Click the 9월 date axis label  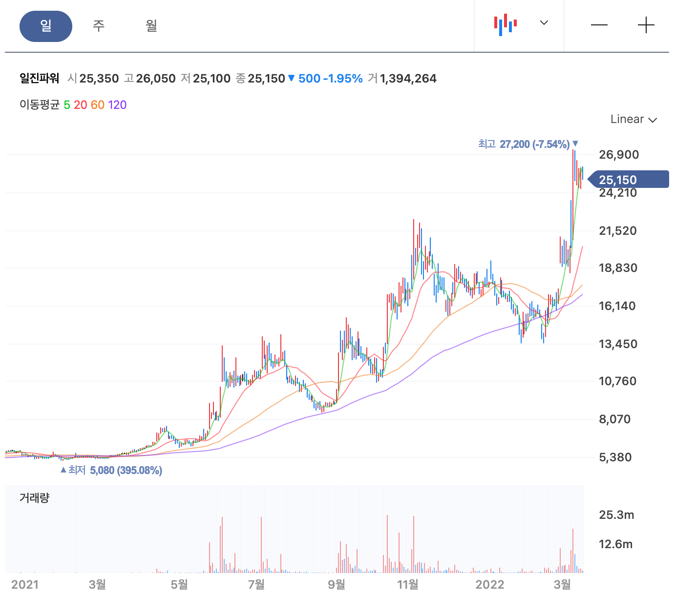(337, 584)
